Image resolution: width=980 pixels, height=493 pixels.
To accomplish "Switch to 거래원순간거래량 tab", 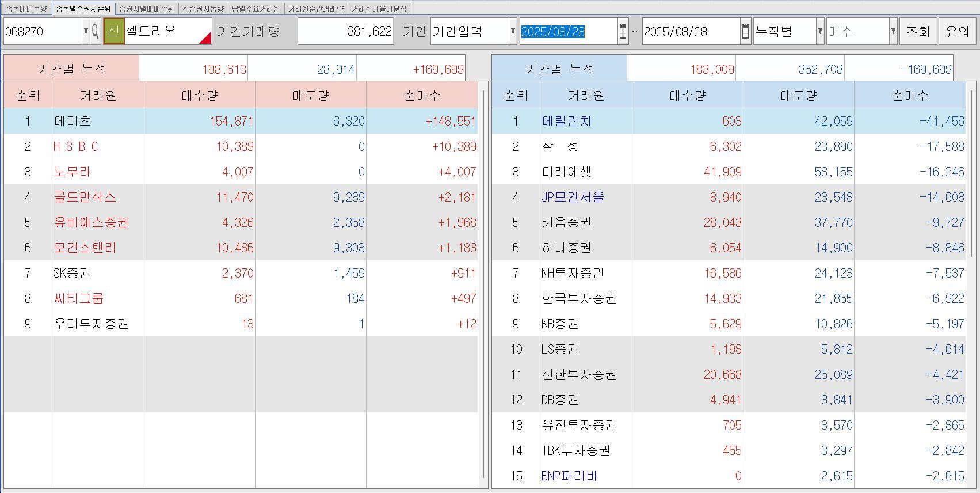I will click(x=316, y=9).
